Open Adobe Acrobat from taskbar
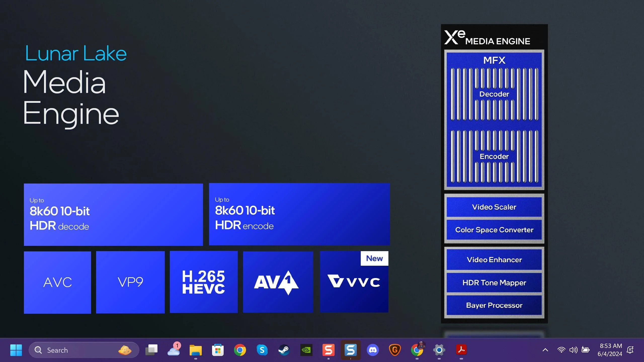This screenshot has height=362, width=644. tap(461, 350)
